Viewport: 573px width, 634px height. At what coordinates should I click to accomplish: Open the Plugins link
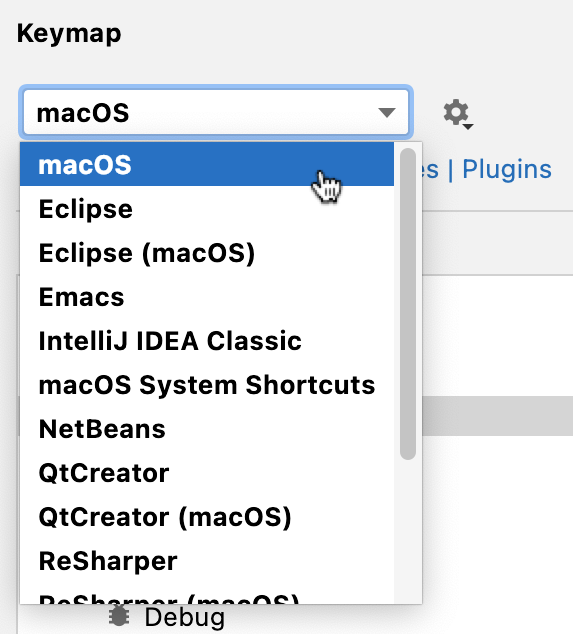click(507, 169)
